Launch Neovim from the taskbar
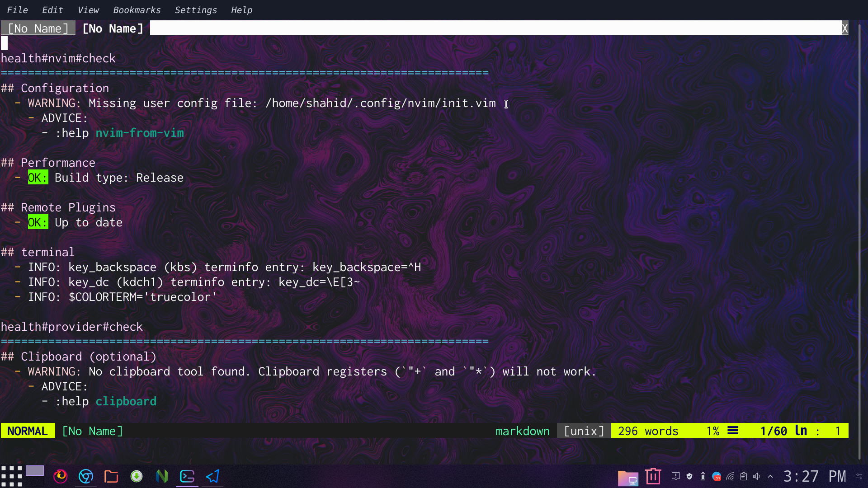 point(162,476)
